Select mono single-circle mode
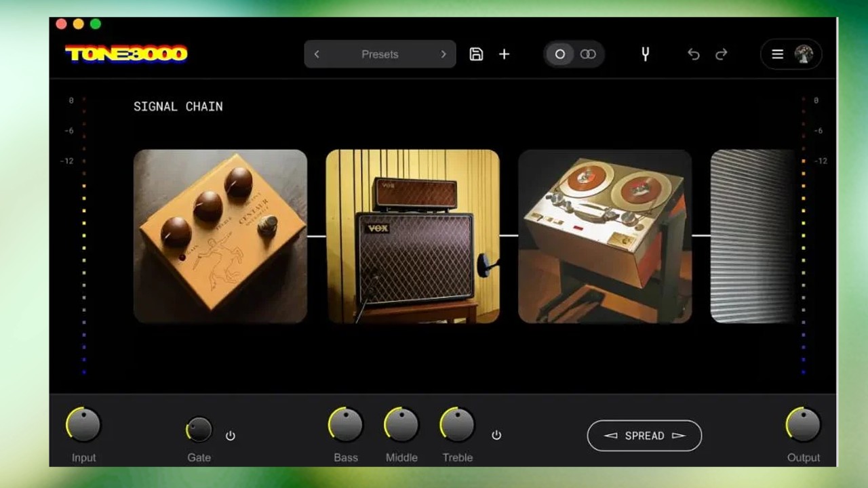Viewport: 868px width, 488px height. (x=560, y=54)
